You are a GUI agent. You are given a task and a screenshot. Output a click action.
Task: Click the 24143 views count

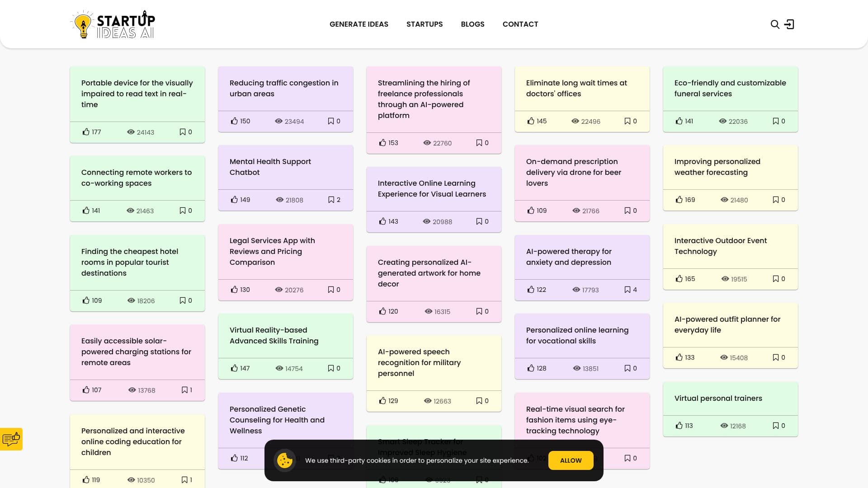tap(146, 132)
